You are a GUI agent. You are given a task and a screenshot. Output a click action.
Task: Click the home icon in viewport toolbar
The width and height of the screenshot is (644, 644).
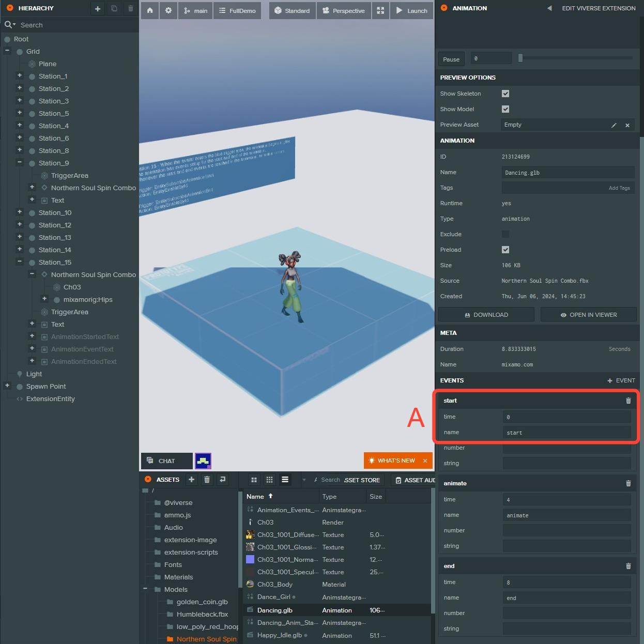[150, 10]
